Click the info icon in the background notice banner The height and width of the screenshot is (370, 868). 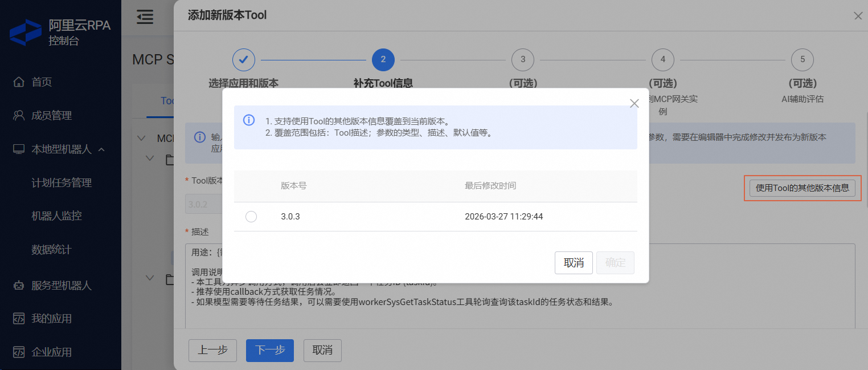click(x=200, y=137)
